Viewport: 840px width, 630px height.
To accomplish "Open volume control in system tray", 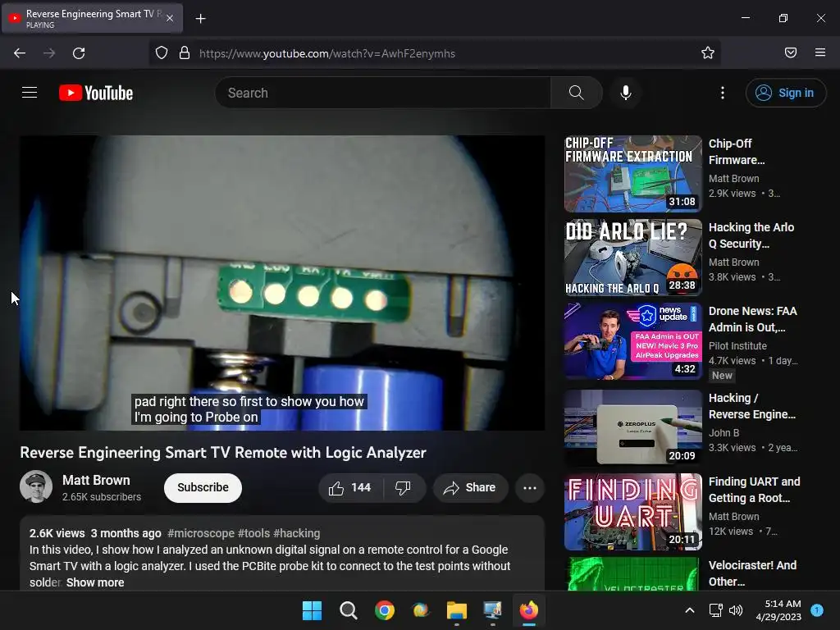I will tap(736, 610).
